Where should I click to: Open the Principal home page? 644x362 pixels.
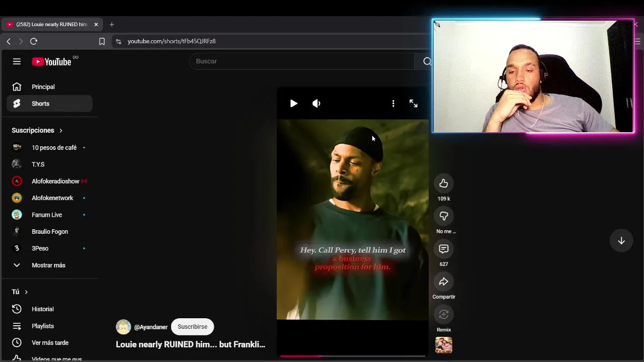(x=49, y=87)
